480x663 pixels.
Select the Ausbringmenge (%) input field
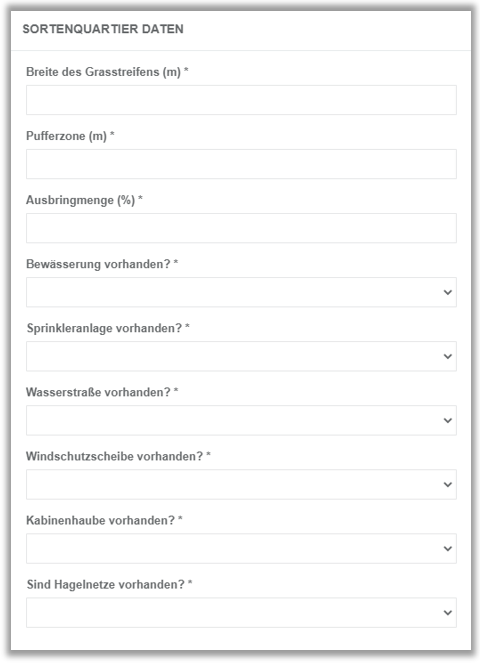(241, 228)
